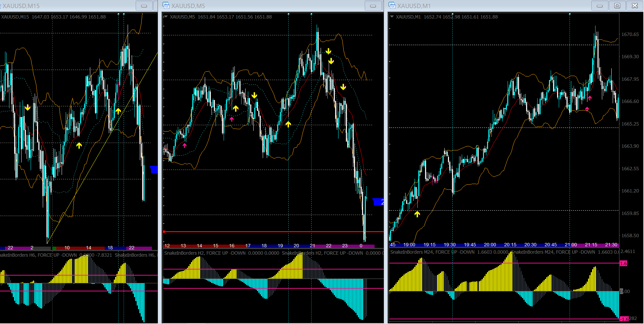This screenshot has width=644, height=324.
Task: Click the 1669.30 price on the M1 scale
Action: 630,57
